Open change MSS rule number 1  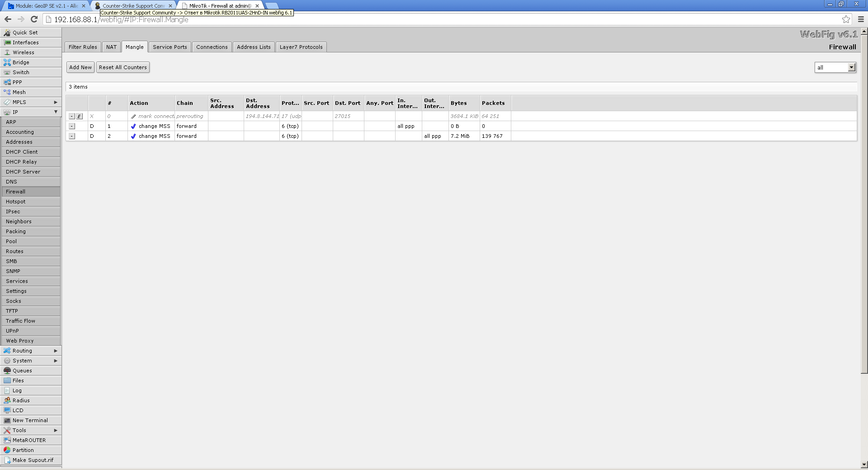(x=461, y=126)
